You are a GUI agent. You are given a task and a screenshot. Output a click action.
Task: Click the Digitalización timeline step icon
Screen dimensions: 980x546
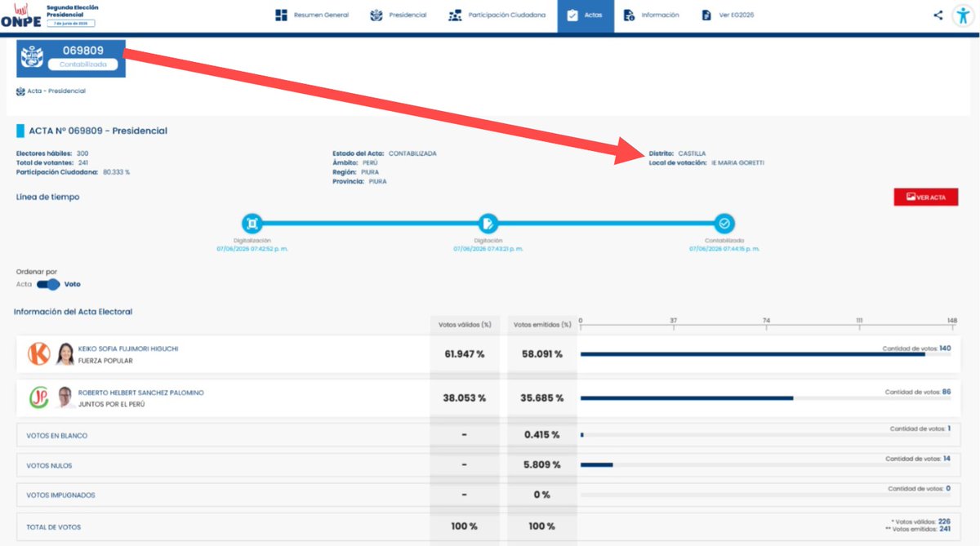point(252,223)
